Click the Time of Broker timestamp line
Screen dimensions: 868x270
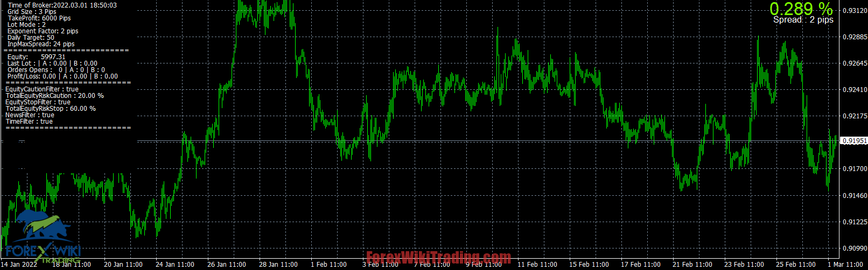pos(62,5)
